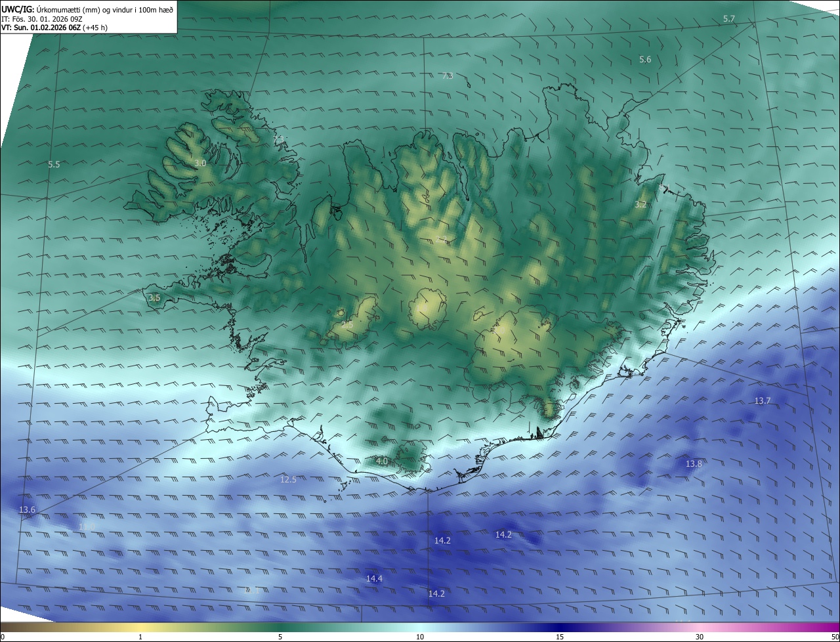Click the precipitation color scale bar

click(420, 627)
